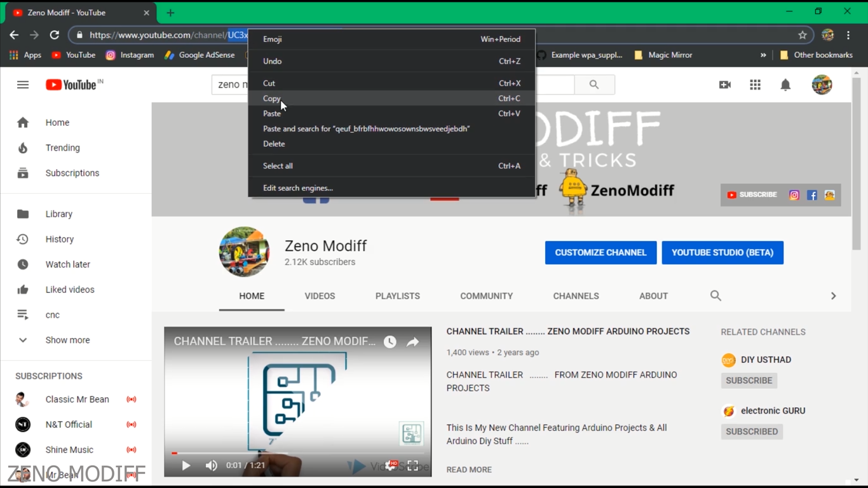868x488 pixels.
Task: Subscribe to DIY USTHAD
Action: (749, 381)
